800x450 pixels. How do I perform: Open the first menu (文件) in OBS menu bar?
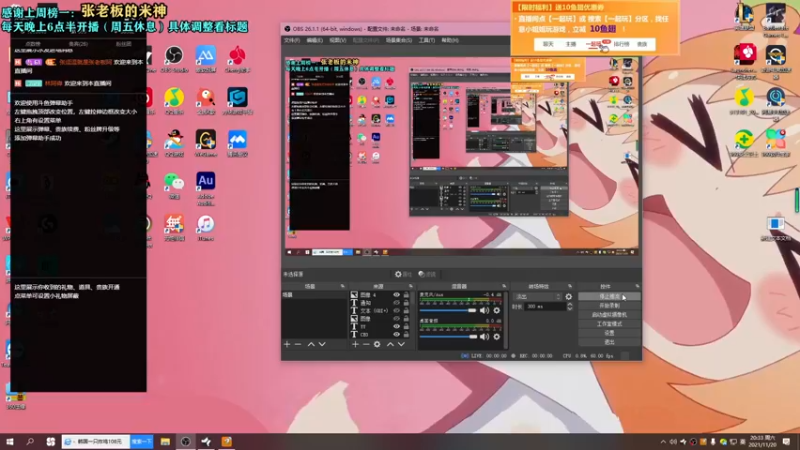(x=292, y=40)
